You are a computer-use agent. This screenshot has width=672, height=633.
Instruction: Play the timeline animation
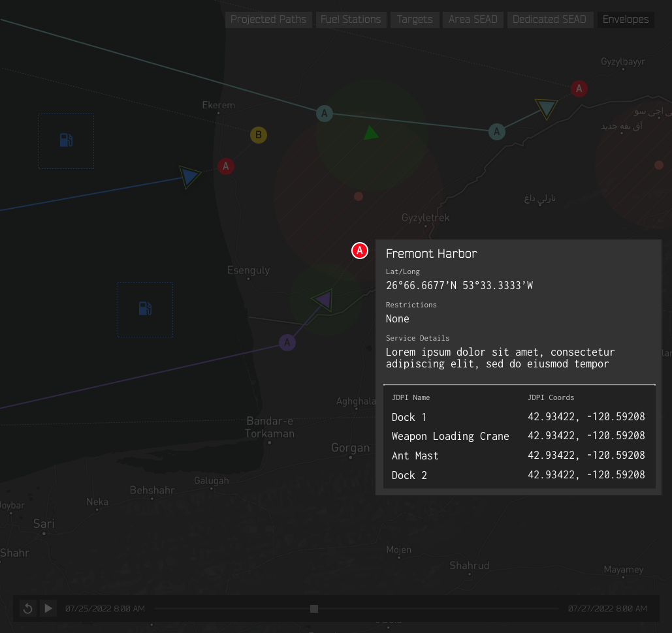pos(48,609)
